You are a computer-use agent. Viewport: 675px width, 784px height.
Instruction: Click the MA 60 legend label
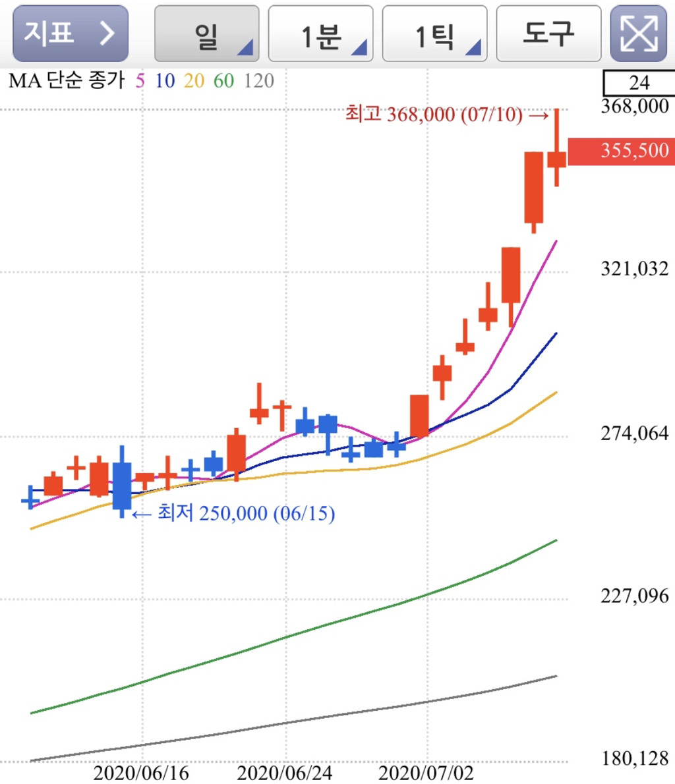pos(223,80)
